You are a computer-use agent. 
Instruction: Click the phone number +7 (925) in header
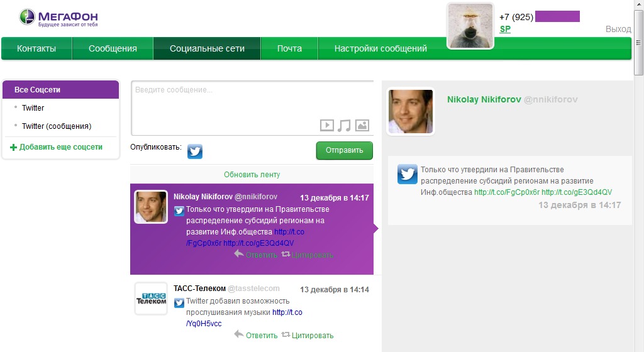pos(516,17)
